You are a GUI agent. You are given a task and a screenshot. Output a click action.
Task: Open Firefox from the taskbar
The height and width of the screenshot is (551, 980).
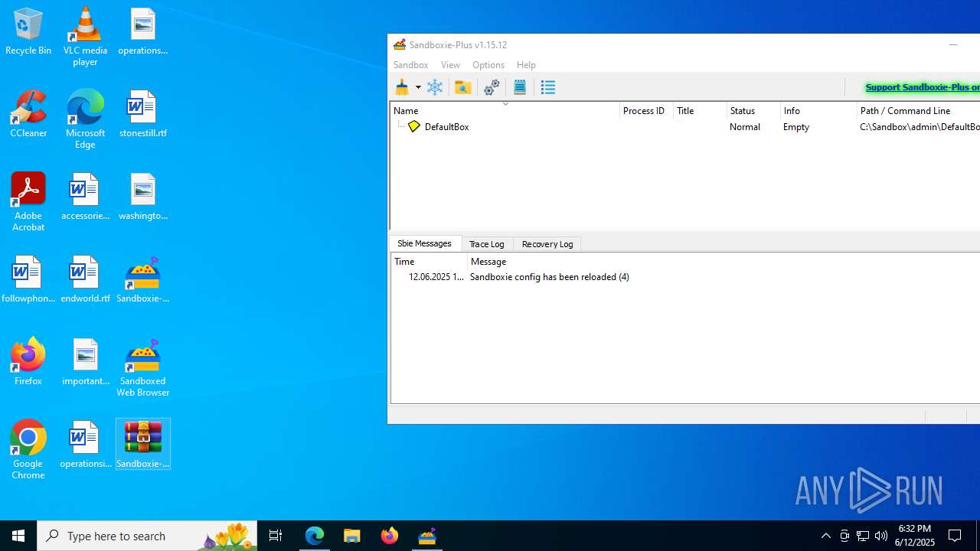tap(390, 536)
